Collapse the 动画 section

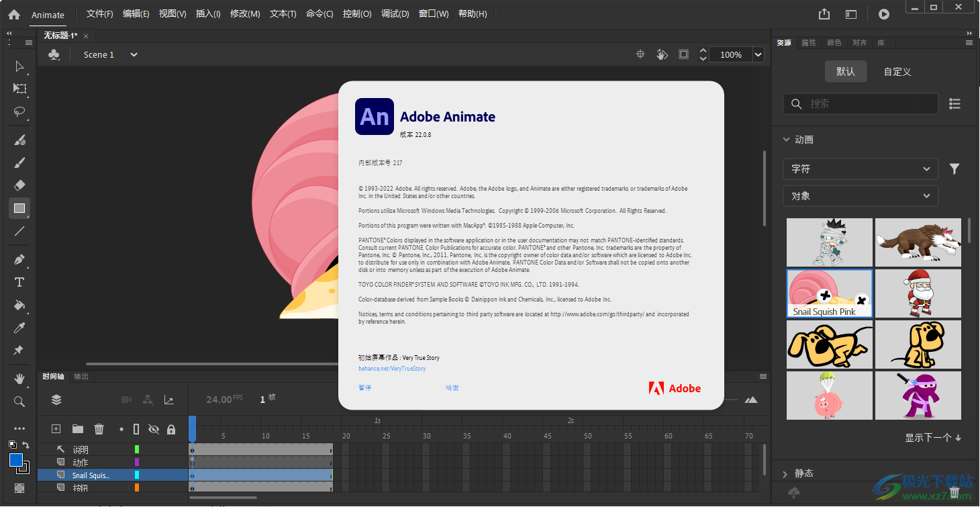[786, 140]
